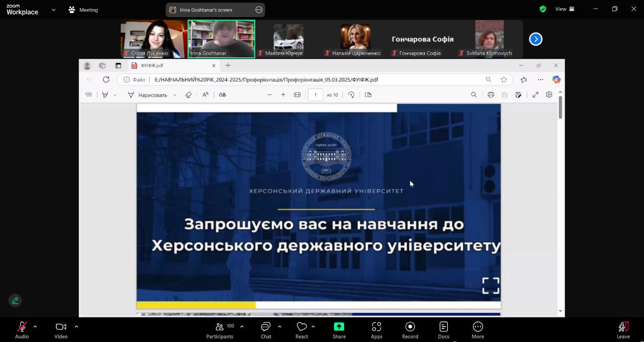This screenshot has width=644, height=342.
Task: Expand Нарисовать pen options arrow
Action: [x=175, y=95]
